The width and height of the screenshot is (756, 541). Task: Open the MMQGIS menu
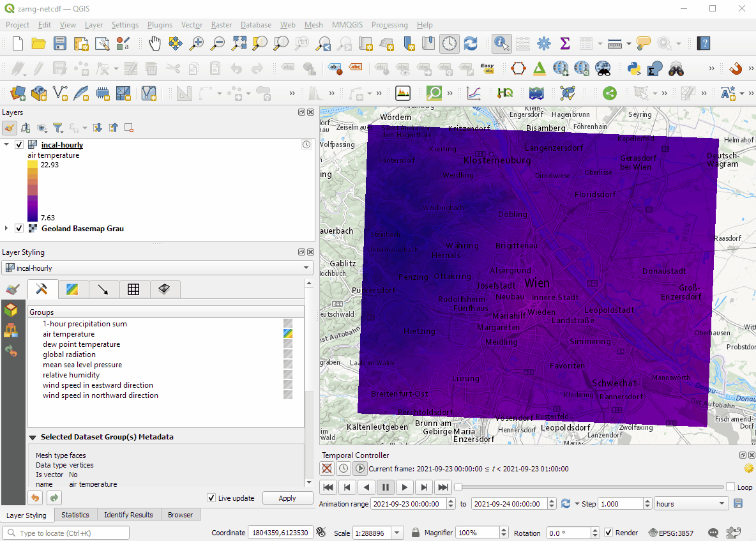click(347, 25)
